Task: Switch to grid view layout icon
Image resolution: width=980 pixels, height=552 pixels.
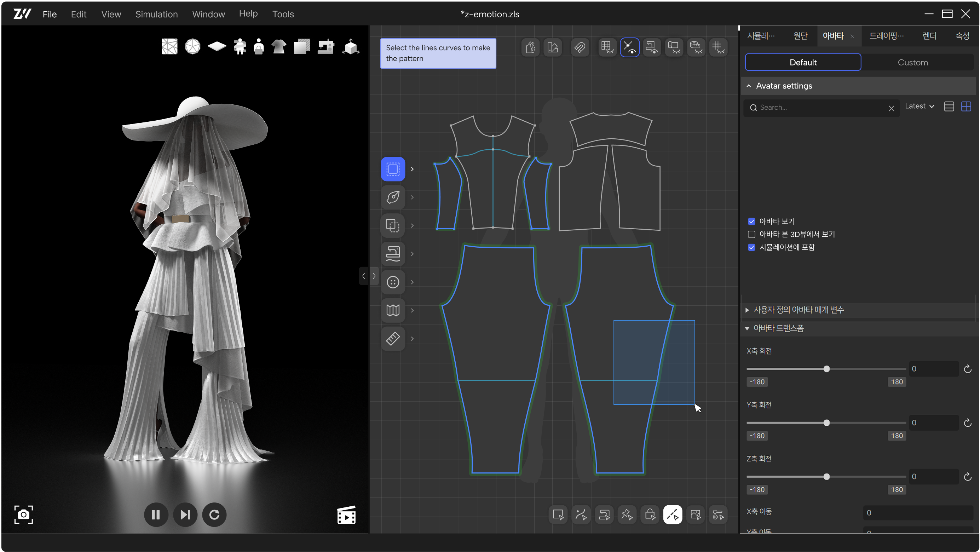Action: tap(966, 107)
